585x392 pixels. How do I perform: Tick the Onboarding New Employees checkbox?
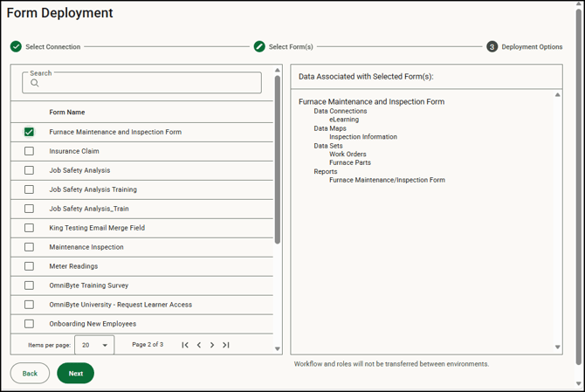29,324
